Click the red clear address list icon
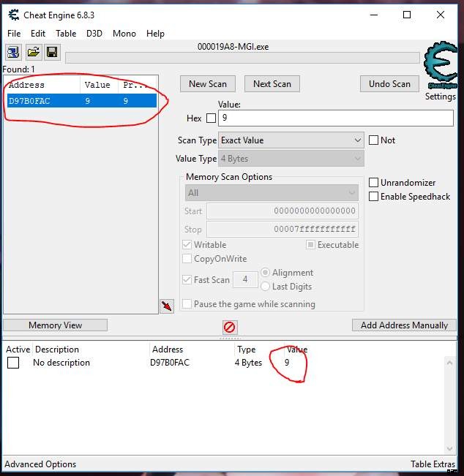The width and height of the screenshot is (464, 476). [x=229, y=328]
